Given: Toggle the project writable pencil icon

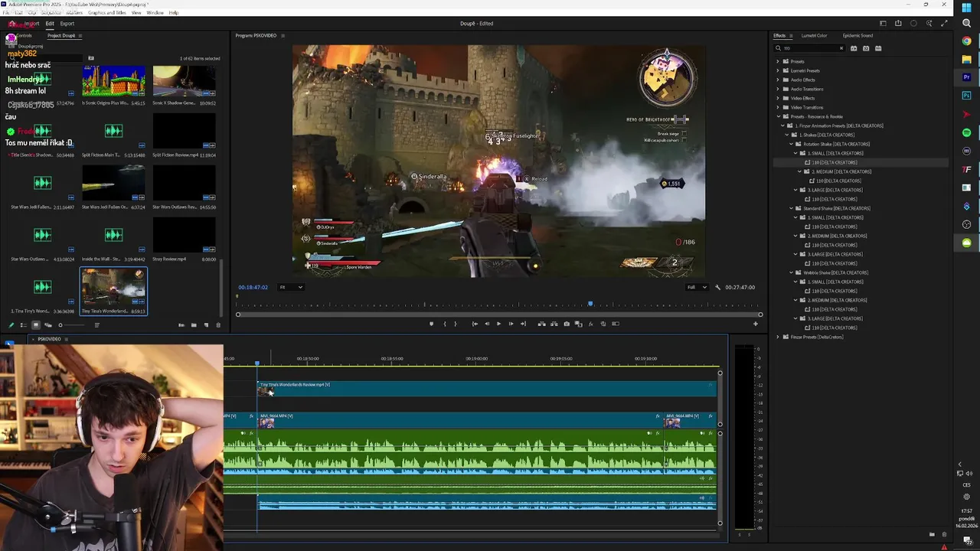Looking at the screenshot, I should click(x=11, y=325).
